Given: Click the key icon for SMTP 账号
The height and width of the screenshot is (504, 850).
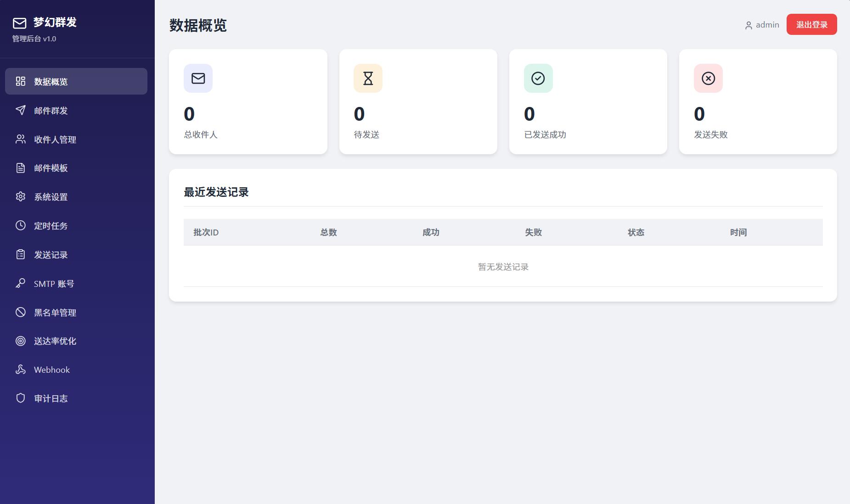Looking at the screenshot, I should (21, 283).
